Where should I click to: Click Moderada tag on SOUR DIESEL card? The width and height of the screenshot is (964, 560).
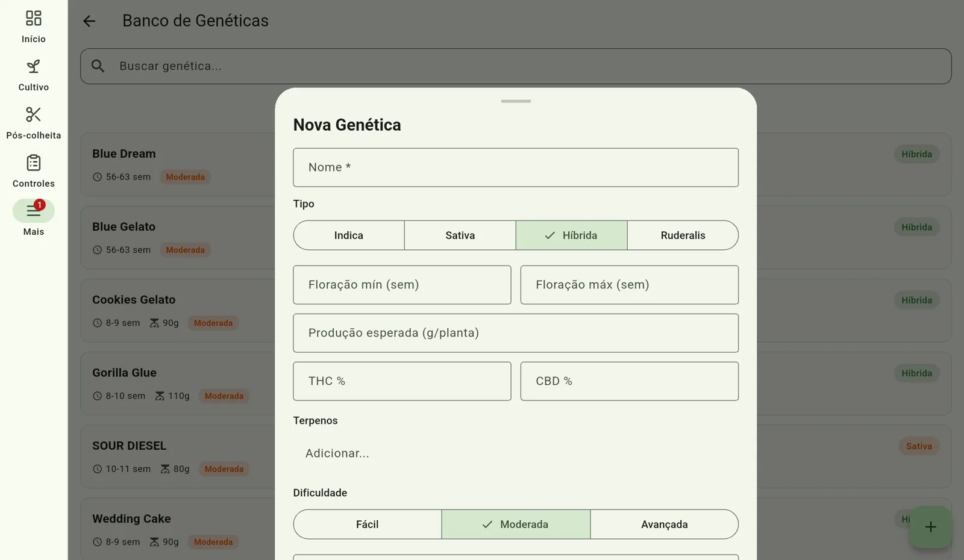pos(224,469)
